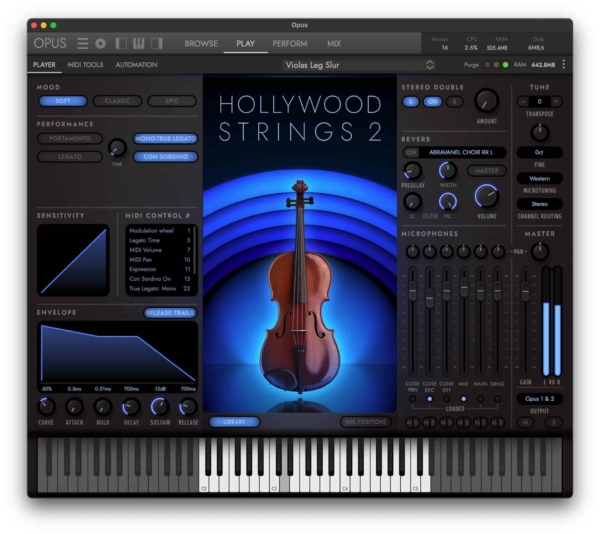Open the Opus main hamburger menu
This screenshot has height=534, width=600.
[x=82, y=44]
